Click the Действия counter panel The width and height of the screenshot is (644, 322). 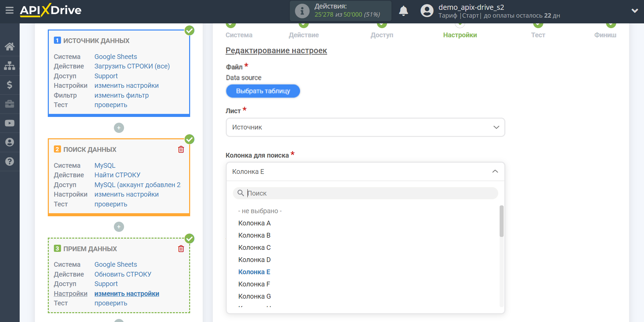coord(340,11)
